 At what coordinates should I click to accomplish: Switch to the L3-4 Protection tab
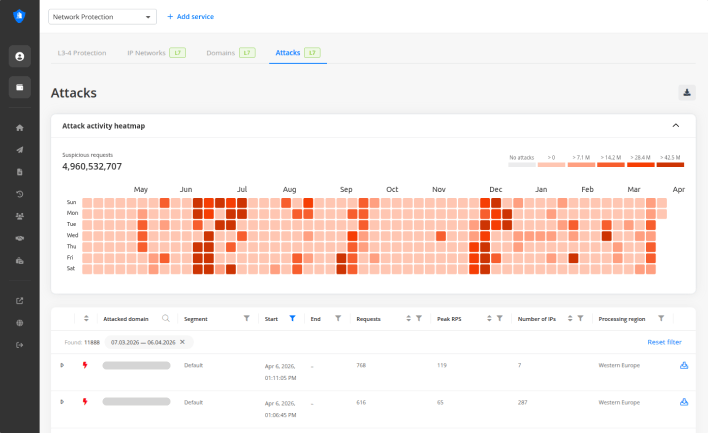tap(80, 51)
